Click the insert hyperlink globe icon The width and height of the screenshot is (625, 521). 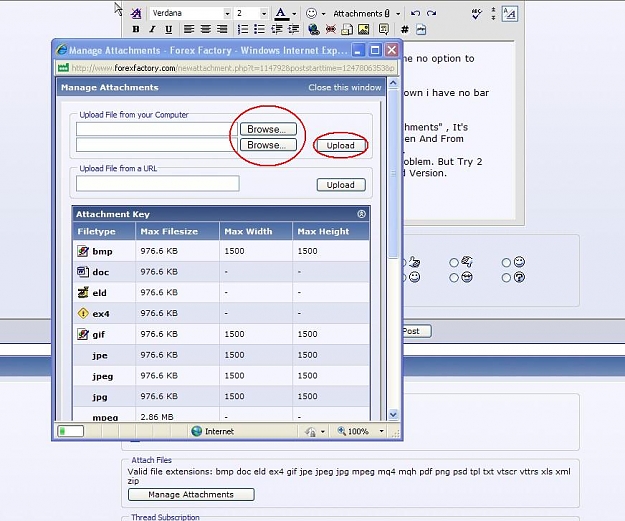[x=314, y=29]
